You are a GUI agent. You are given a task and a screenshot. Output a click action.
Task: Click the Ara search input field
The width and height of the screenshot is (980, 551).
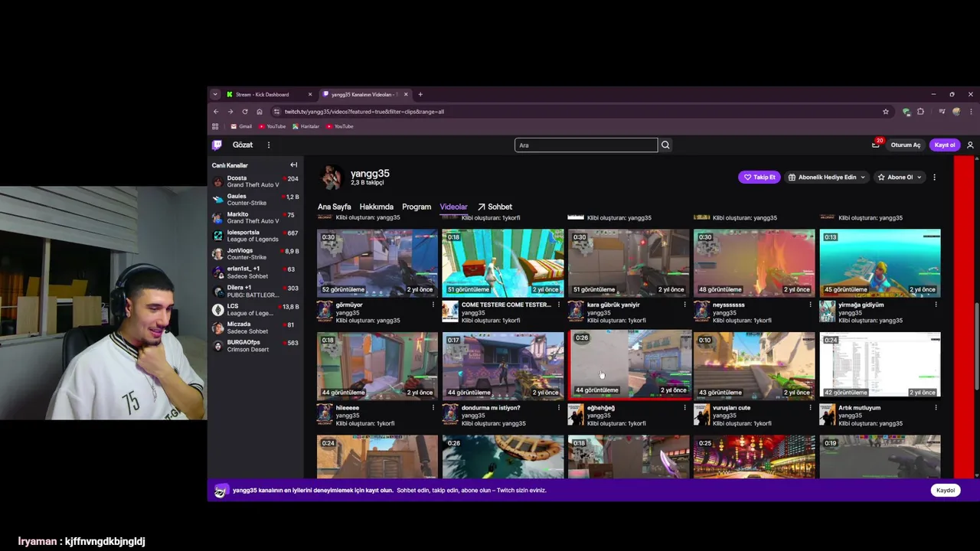[x=586, y=145]
